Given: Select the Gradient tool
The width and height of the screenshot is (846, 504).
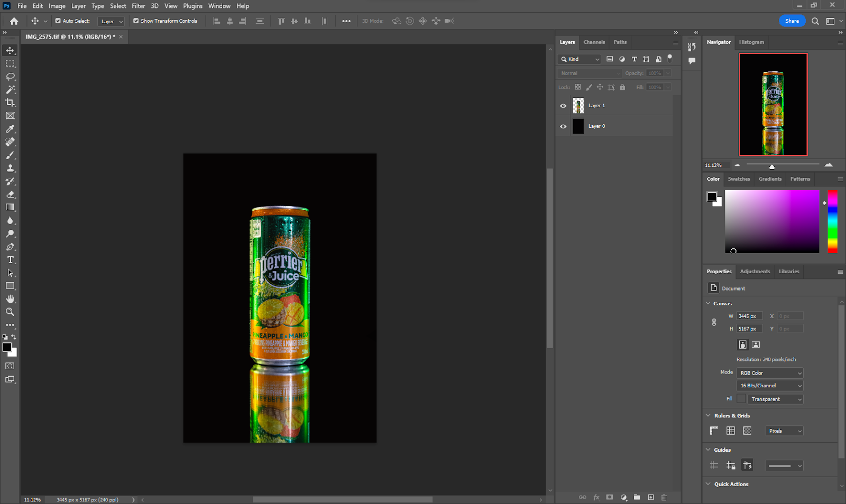Looking at the screenshot, I should click(10, 208).
